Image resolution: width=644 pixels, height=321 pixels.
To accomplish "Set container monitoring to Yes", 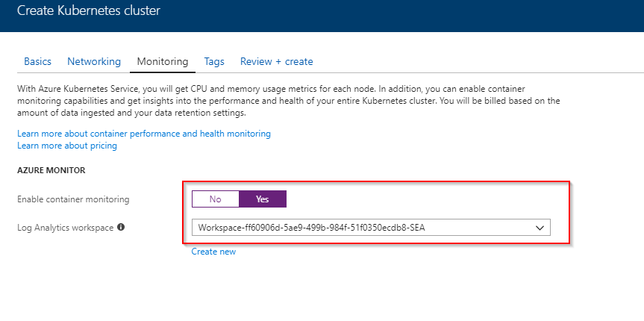I will [263, 199].
